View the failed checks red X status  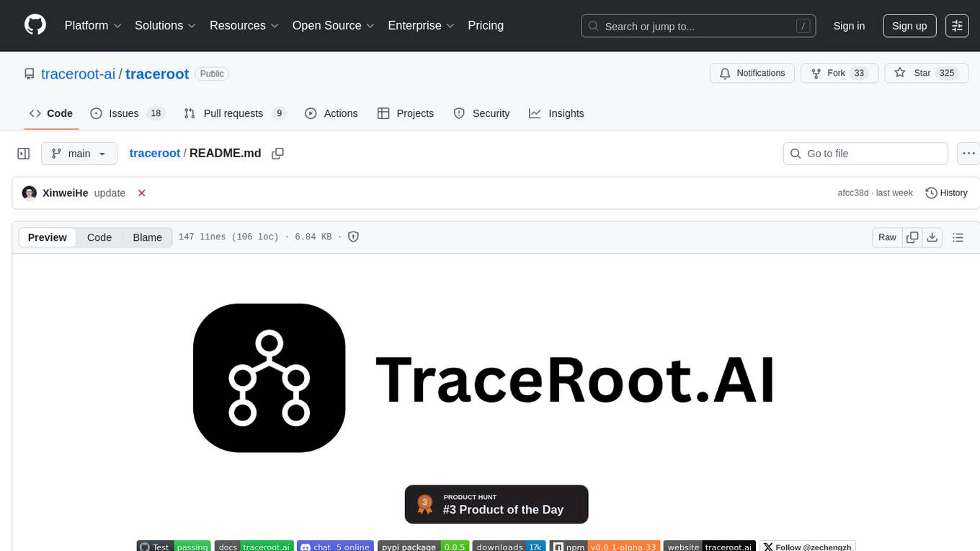(x=142, y=193)
